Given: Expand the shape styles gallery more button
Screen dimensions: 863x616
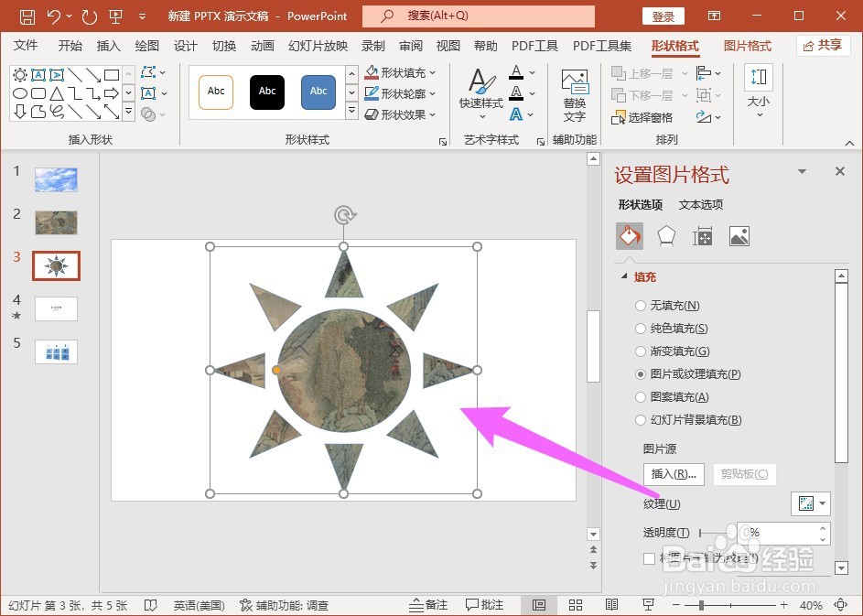Looking at the screenshot, I should click(352, 112).
